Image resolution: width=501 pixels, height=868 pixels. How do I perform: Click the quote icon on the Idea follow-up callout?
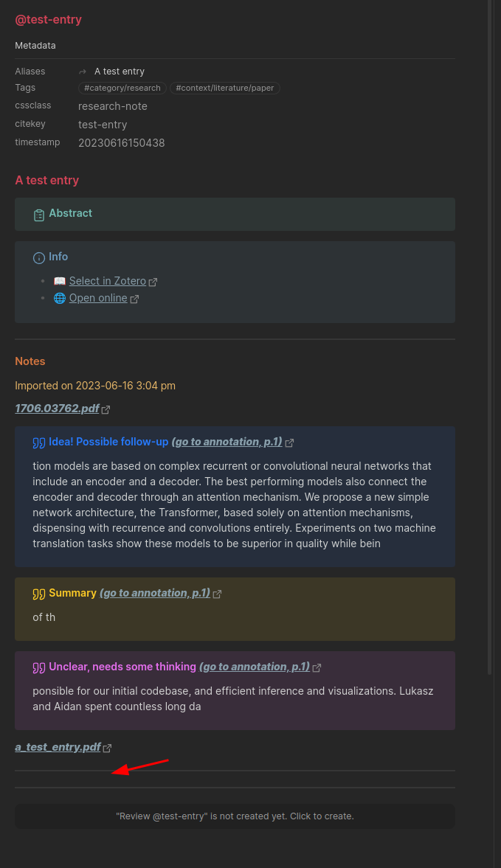pos(38,442)
